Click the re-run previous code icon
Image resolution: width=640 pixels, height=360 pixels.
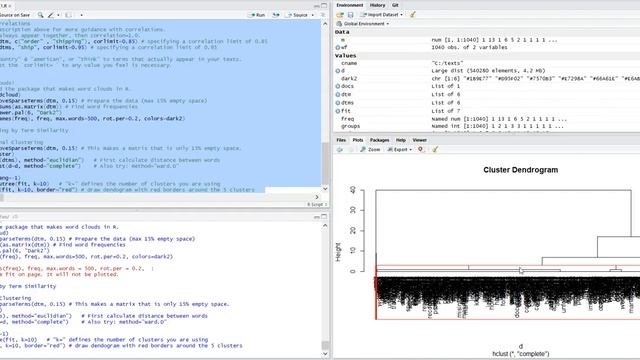(276, 15)
